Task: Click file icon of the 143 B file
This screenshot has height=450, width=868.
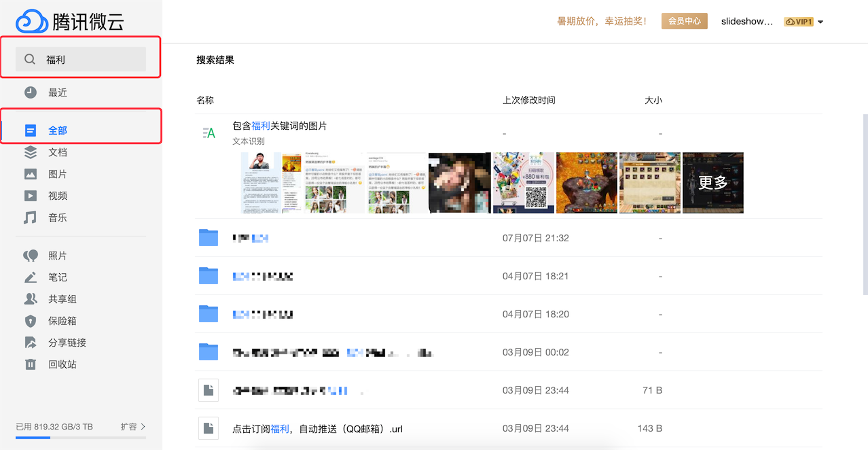Action: point(209,428)
